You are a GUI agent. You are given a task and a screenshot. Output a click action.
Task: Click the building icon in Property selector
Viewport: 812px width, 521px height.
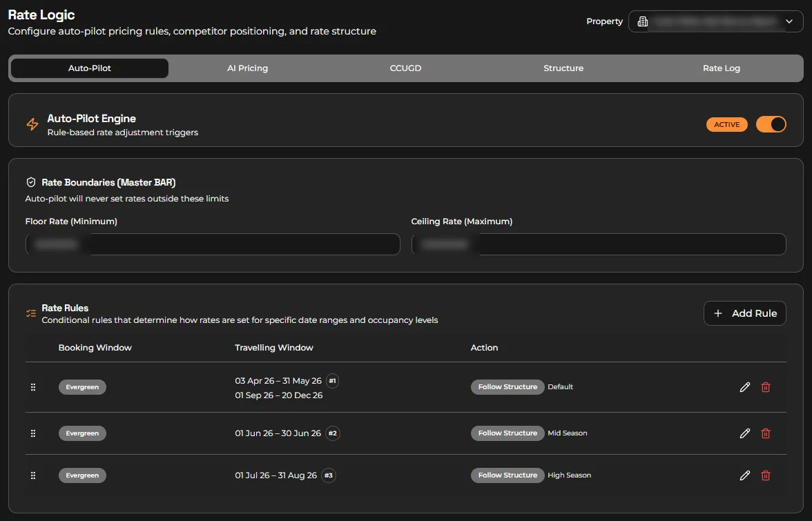[643, 21]
